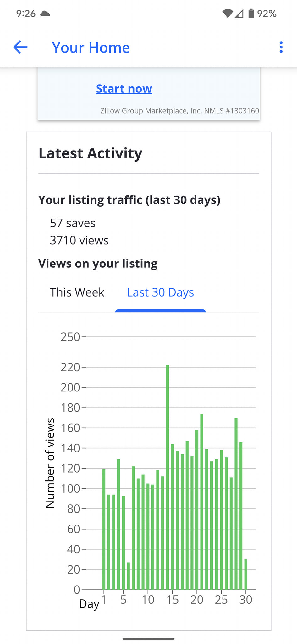The height and width of the screenshot is (644, 297).
Task: Tap the cellular signal icon
Action: pyautogui.click(x=239, y=14)
